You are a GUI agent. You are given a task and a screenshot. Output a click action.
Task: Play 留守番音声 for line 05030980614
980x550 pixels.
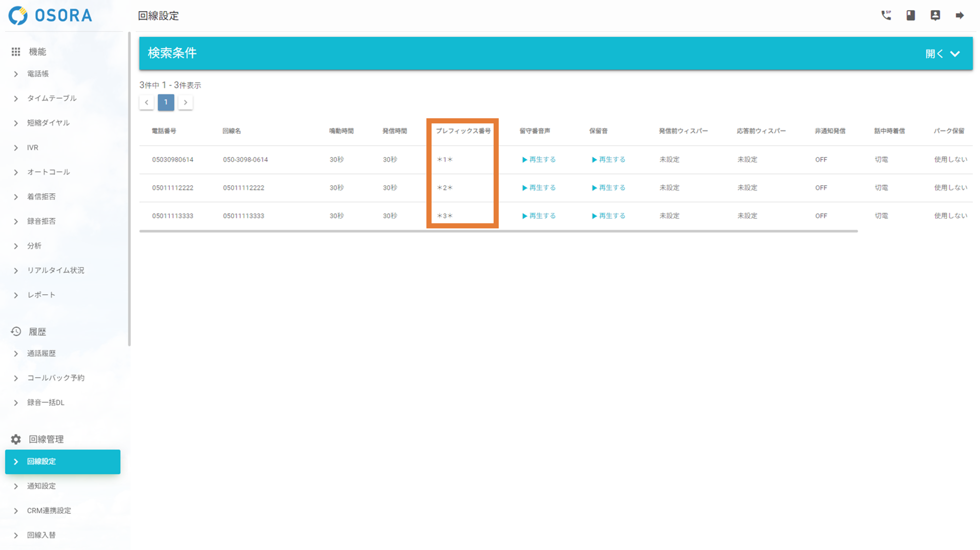[538, 160]
